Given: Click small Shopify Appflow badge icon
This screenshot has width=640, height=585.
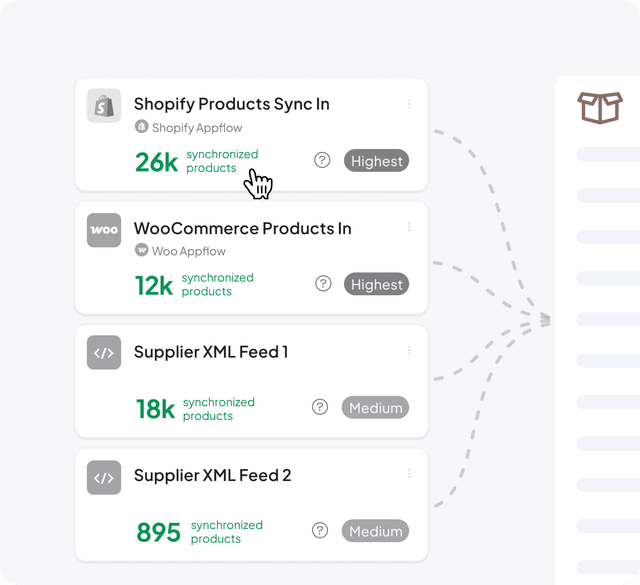Looking at the screenshot, I should pyautogui.click(x=141, y=127).
